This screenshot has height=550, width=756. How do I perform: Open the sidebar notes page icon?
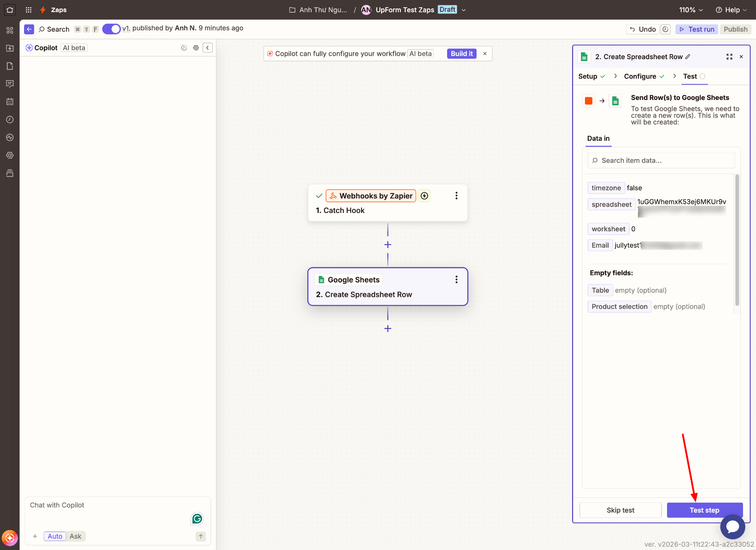pyautogui.click(x=10, y=66)
